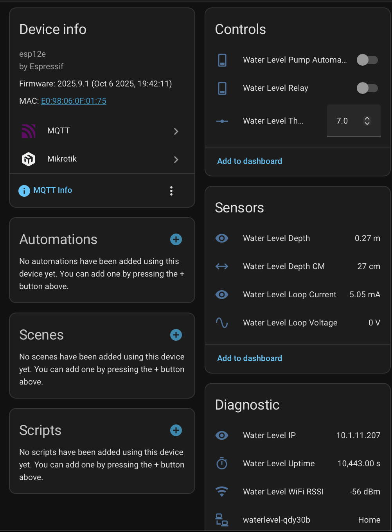Toggle the Water Level Relay switch
The width and height of the screenshot is (392, 532).
pos(367,88)
